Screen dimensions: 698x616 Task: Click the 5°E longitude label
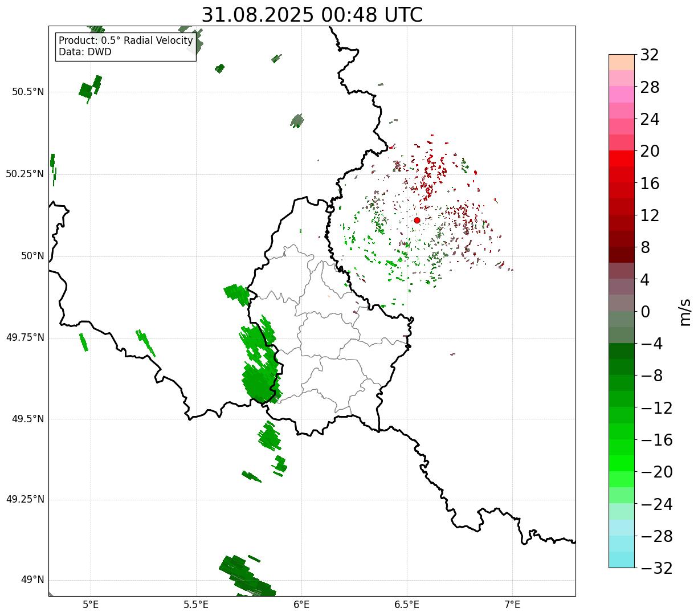coord(91,604)
